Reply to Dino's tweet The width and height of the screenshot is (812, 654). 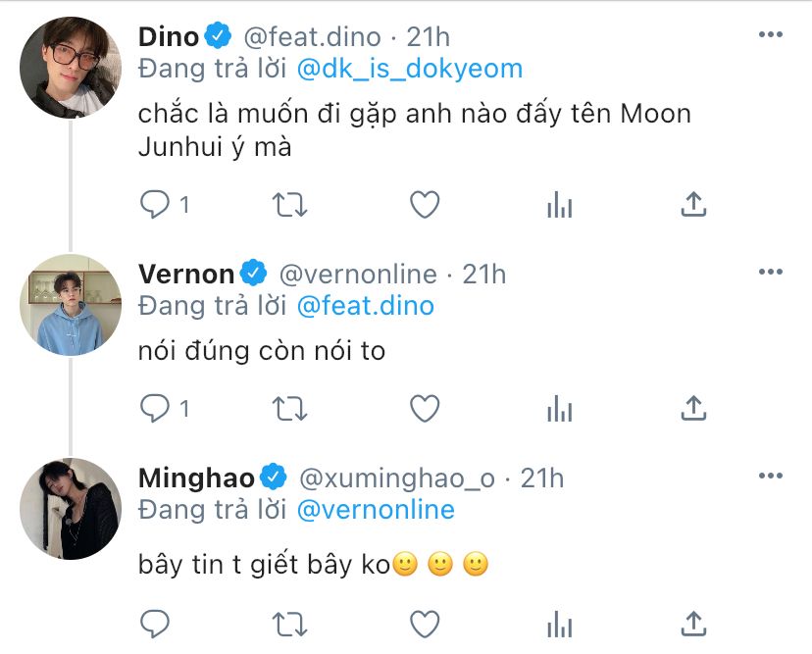coord(157,204)
